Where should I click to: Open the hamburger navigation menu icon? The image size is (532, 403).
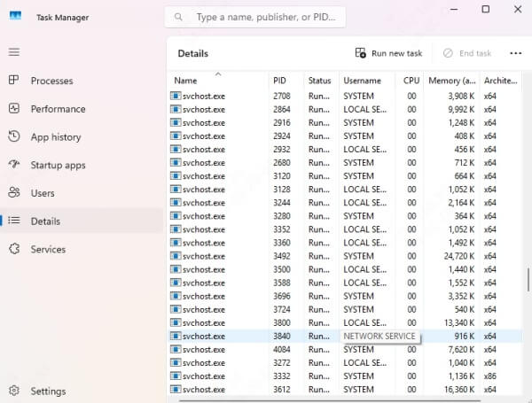click(14, 52)
